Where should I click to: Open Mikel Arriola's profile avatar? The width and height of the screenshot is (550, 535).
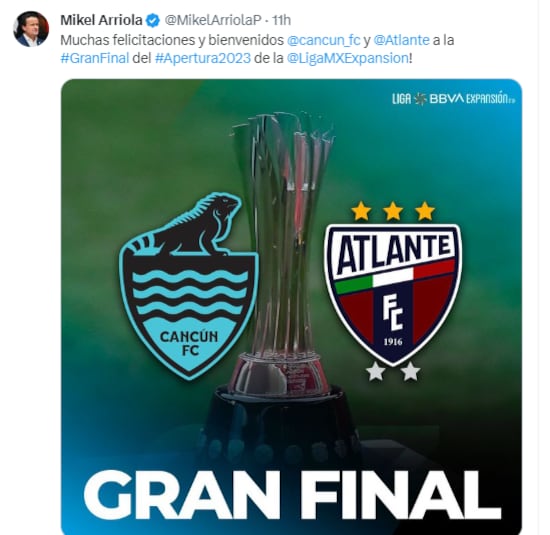31,28
